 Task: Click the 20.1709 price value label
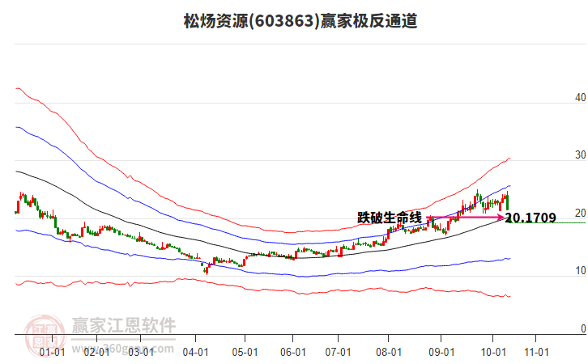531,218
